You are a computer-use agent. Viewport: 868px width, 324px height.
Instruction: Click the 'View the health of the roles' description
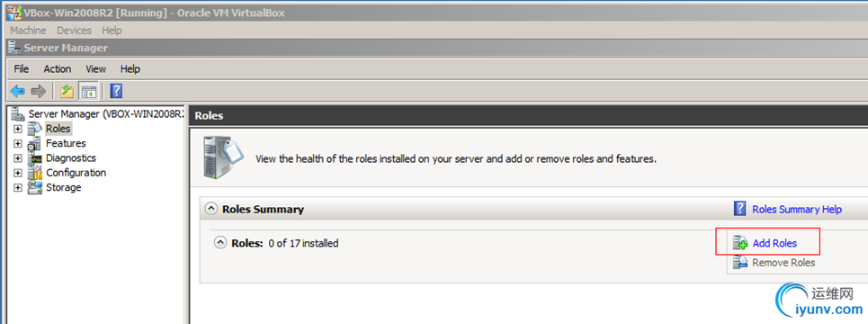456,159
